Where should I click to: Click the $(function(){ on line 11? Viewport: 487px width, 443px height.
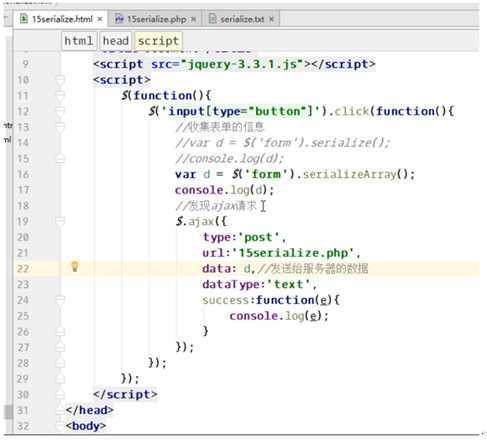[x=166, y=96]
